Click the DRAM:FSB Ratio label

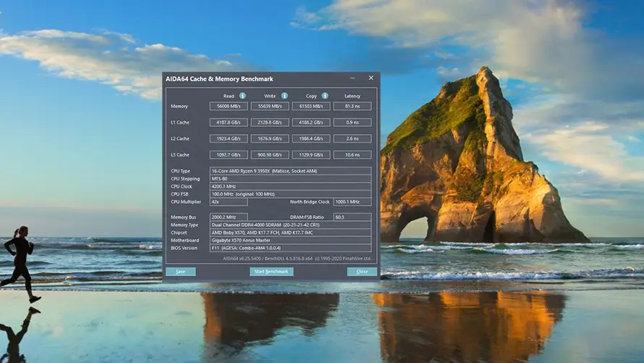(307, 217)
